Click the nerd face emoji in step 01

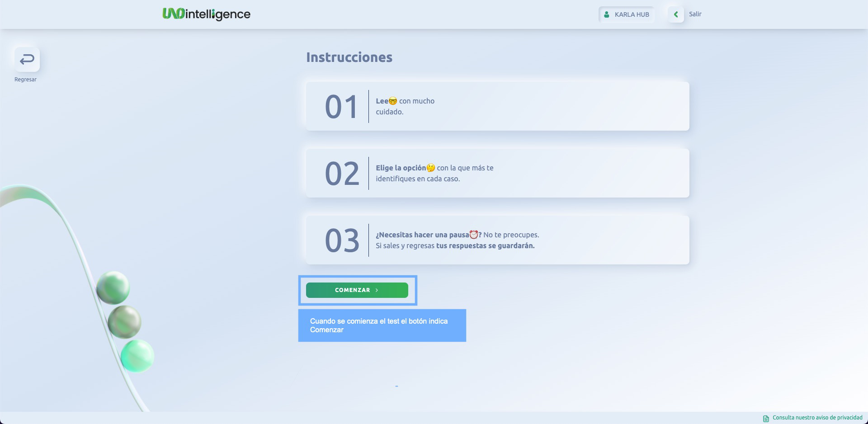(393, 101)
